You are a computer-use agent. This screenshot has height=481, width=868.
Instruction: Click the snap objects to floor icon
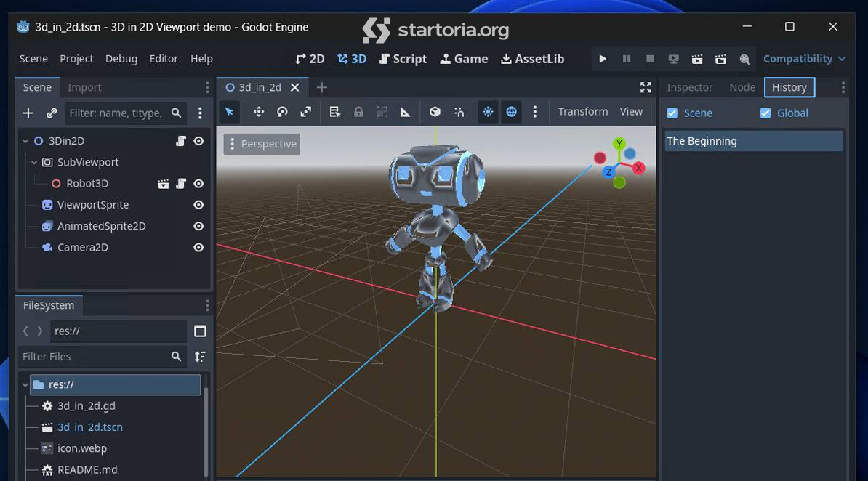click(x=459, y=112)
